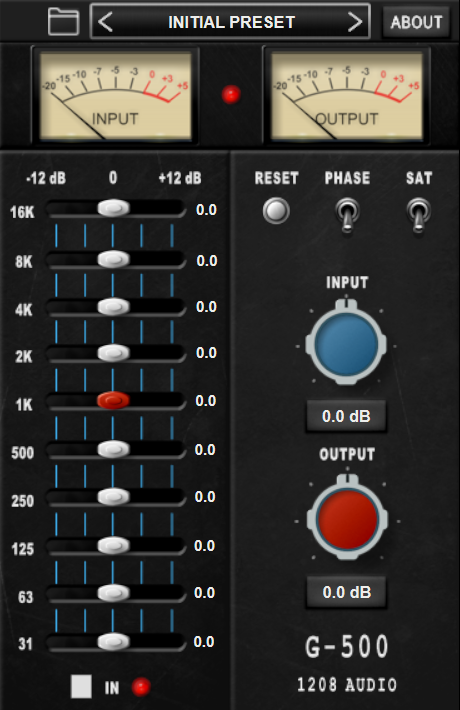
Task: Click the INPUT VU meter
Action: (x=115, y=96)
